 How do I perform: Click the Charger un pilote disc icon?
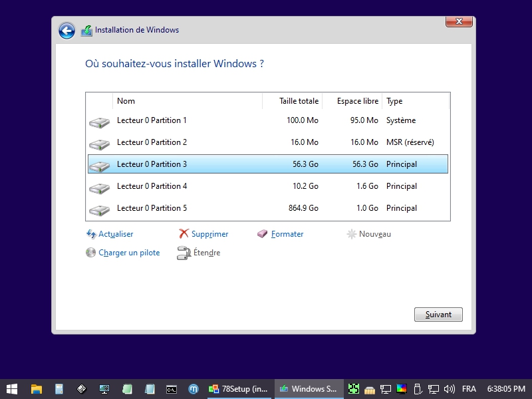click(x=91, y=253)
